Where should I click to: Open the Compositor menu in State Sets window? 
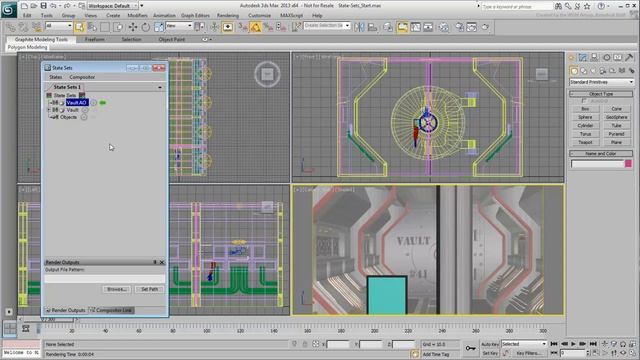click(x=82, y=77)
